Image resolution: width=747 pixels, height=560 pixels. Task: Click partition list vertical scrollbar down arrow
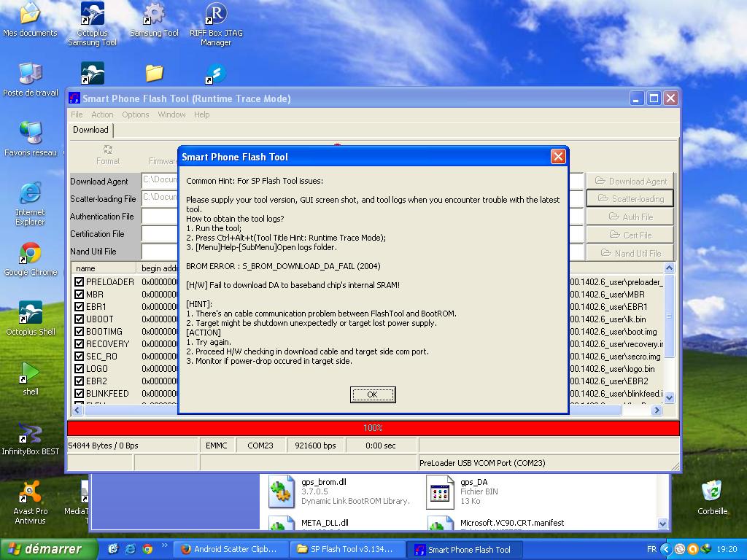coord(669,397)
